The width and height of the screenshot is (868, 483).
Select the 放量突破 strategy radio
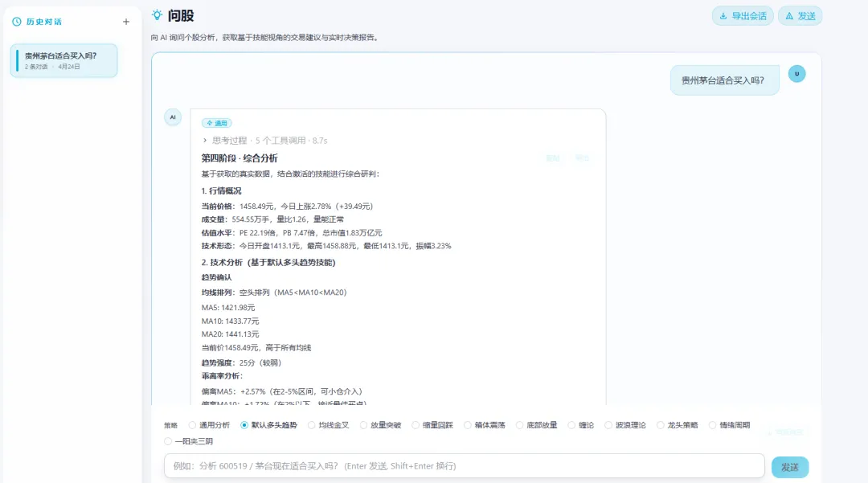click(x=364, y=425)
